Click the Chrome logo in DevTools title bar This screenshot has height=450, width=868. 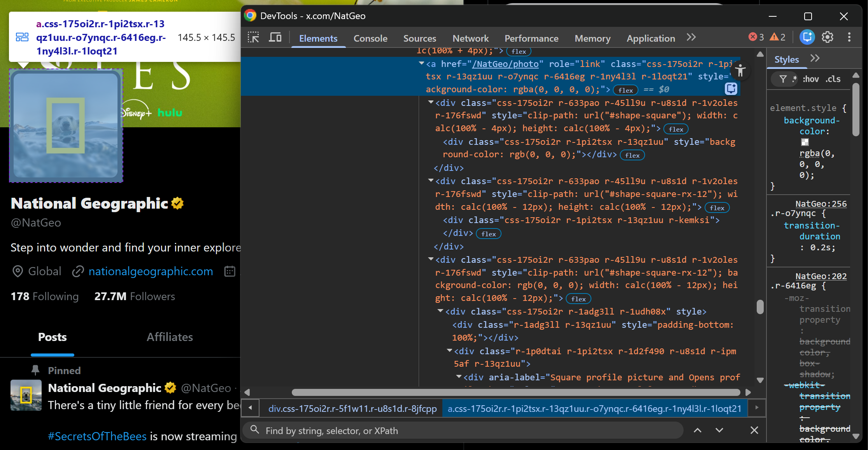click(x=250, y=16)
